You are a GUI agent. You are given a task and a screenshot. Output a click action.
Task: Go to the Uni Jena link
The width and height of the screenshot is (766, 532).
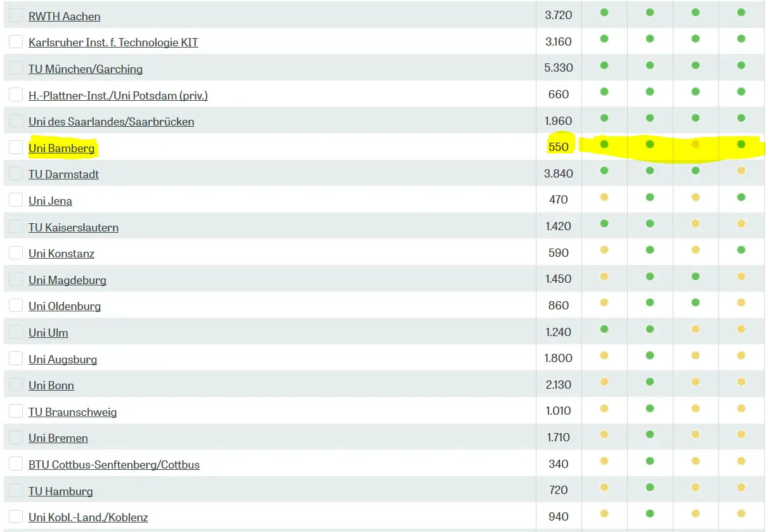click(50, 200)
